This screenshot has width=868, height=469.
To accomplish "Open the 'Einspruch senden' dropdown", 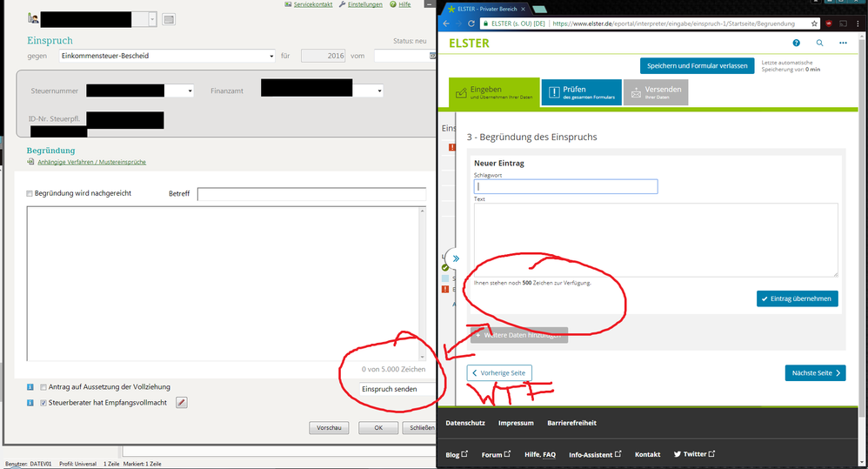I will click(x=397, y=389).
